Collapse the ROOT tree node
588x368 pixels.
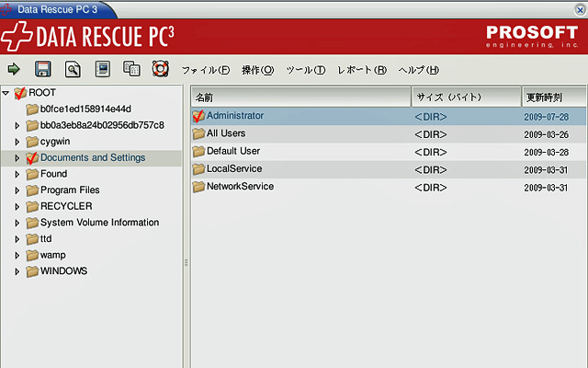(6, 92)
